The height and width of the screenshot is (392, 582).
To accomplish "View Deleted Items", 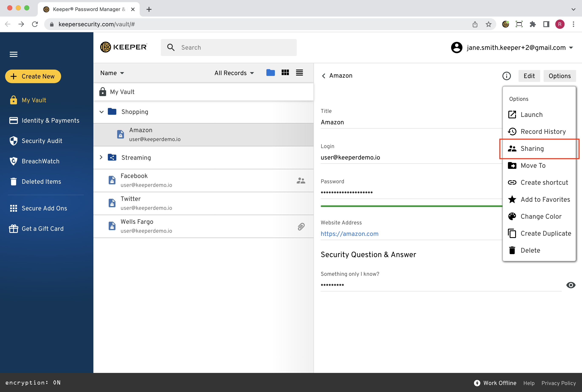I will coord(35,182).
